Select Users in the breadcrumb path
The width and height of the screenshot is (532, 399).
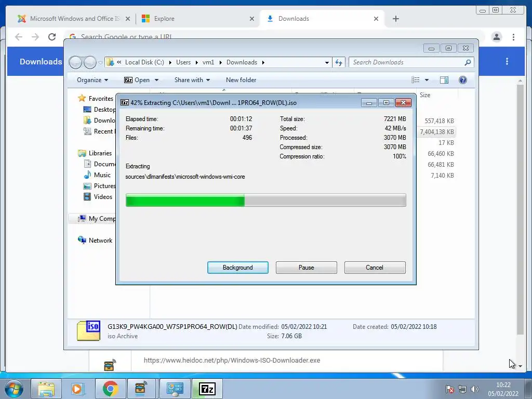tap(183, 62)
